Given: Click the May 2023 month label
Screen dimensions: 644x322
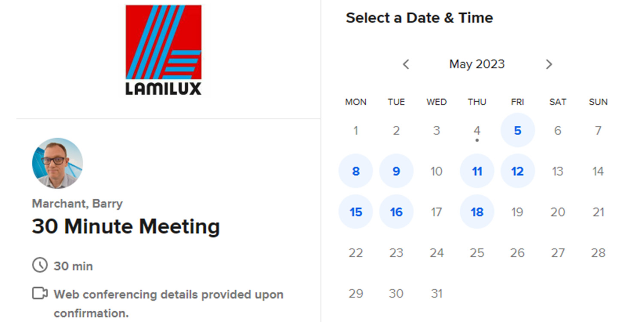Looking at the screenshot, I should 477,64.
